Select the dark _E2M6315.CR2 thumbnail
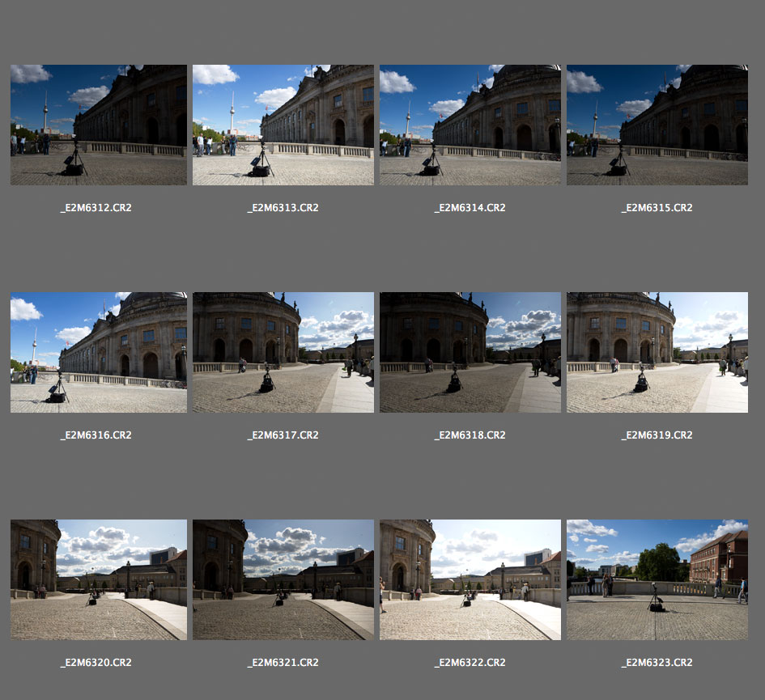The height and width of the screenshot is (700, 765). tap(657, 125)
